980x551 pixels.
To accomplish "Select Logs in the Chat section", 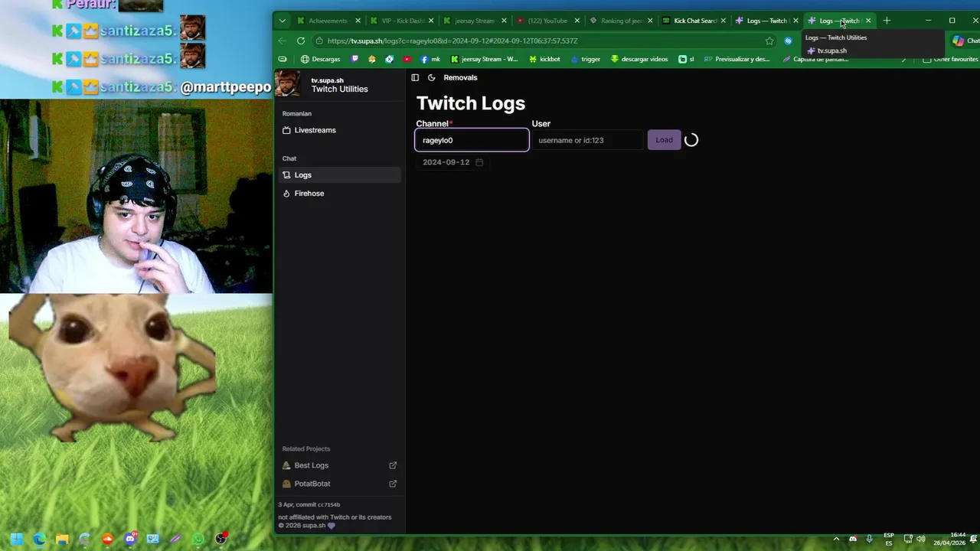I will [x=338, y=175].
